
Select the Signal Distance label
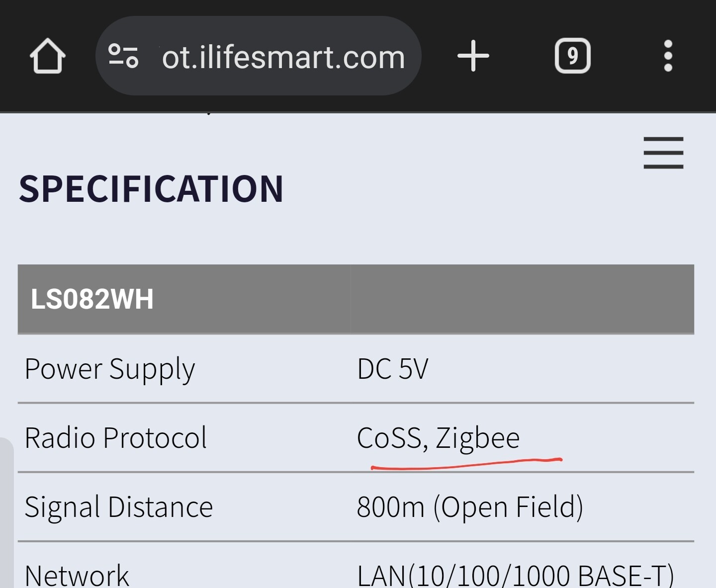coord(118,507)
